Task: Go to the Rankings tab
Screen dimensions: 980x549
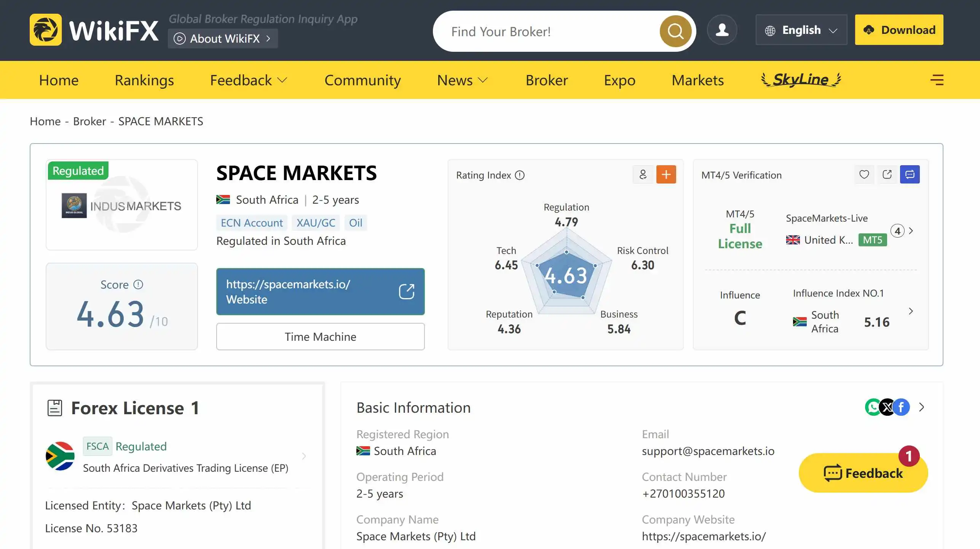Action: [144, 80]
